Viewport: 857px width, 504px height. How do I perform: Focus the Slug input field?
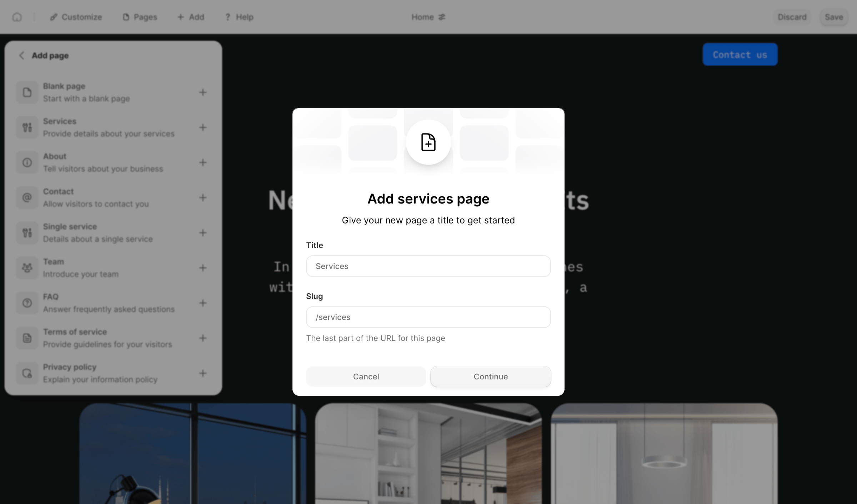(428, 317)
